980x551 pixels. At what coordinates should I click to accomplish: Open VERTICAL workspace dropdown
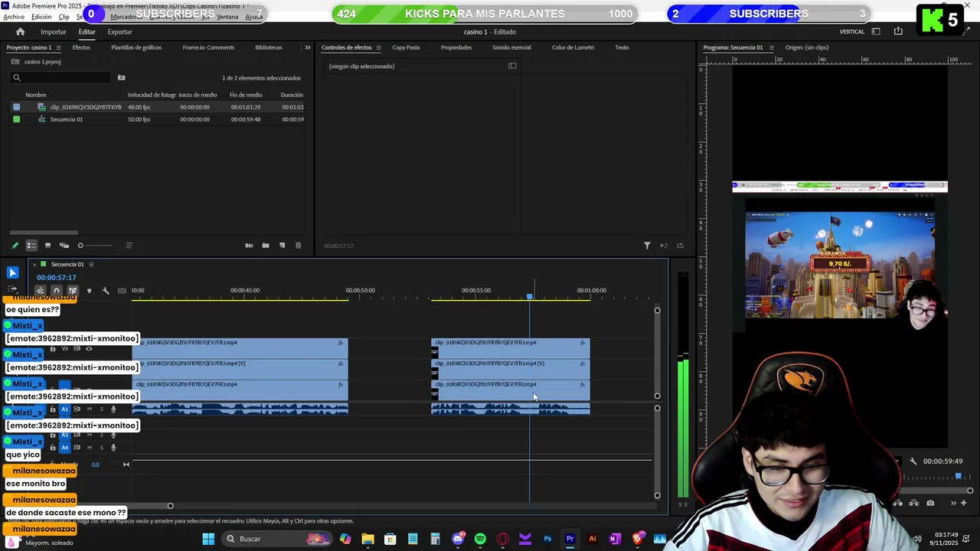tap(851, 31)
